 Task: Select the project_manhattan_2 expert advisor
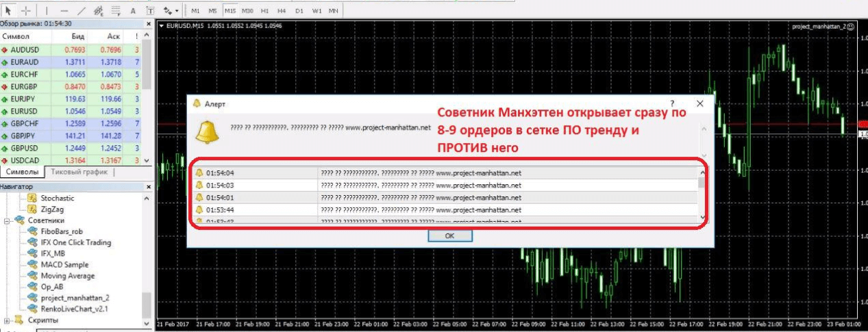(x=75, y=298)
